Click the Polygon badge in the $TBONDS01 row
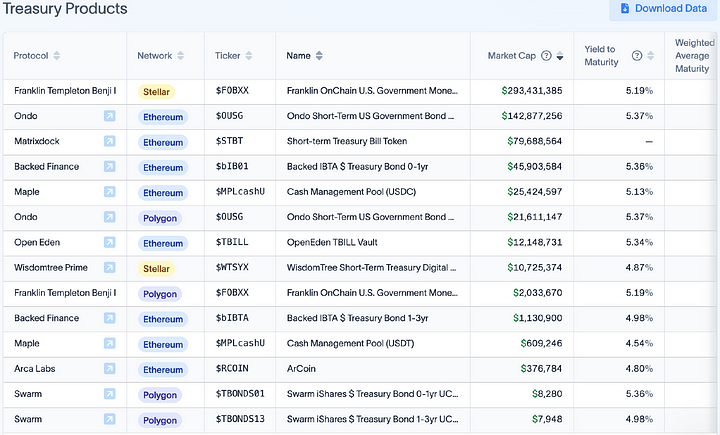 [x=159, y=395]
